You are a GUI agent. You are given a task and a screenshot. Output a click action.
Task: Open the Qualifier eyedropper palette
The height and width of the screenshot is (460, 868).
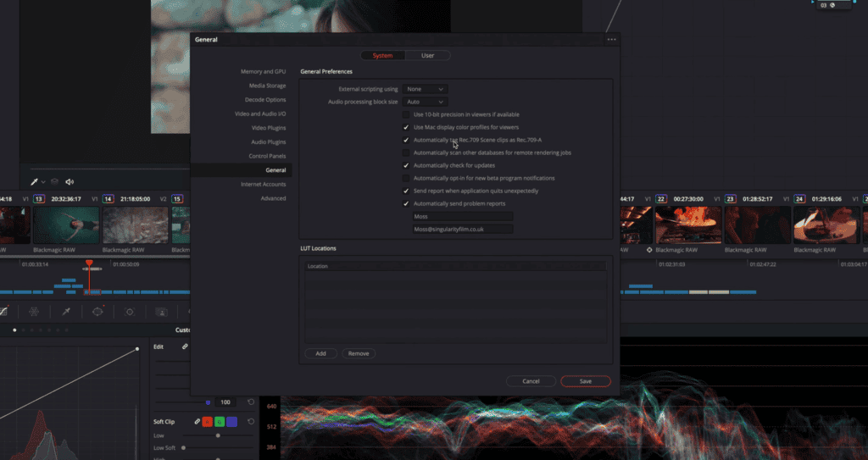point(66,312)
